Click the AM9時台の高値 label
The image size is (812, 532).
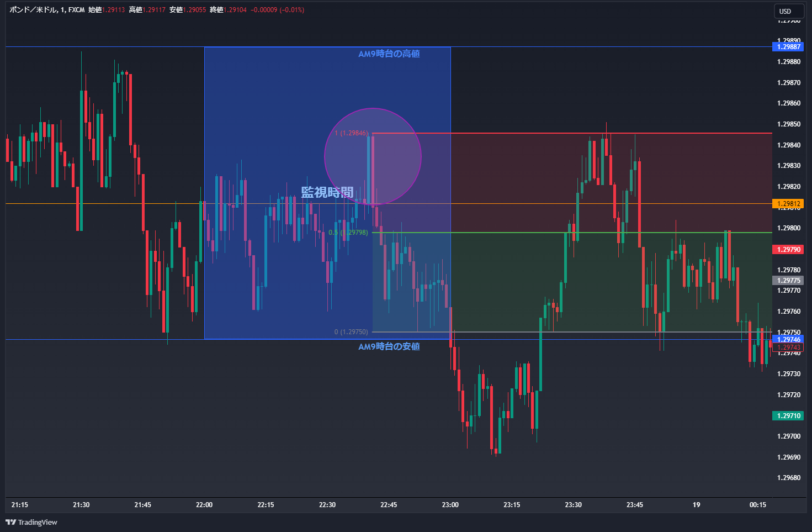click(389, 54)
